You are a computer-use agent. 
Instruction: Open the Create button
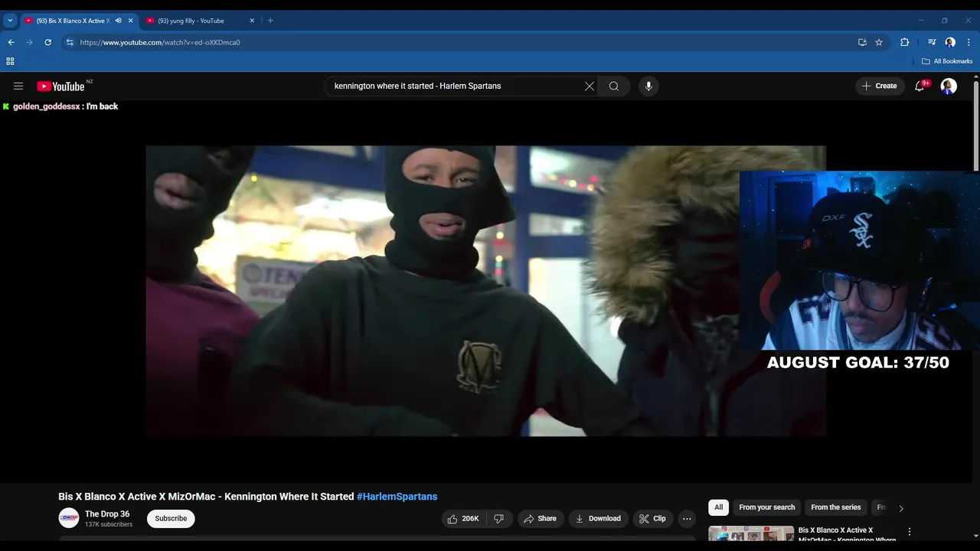(880, 86)
